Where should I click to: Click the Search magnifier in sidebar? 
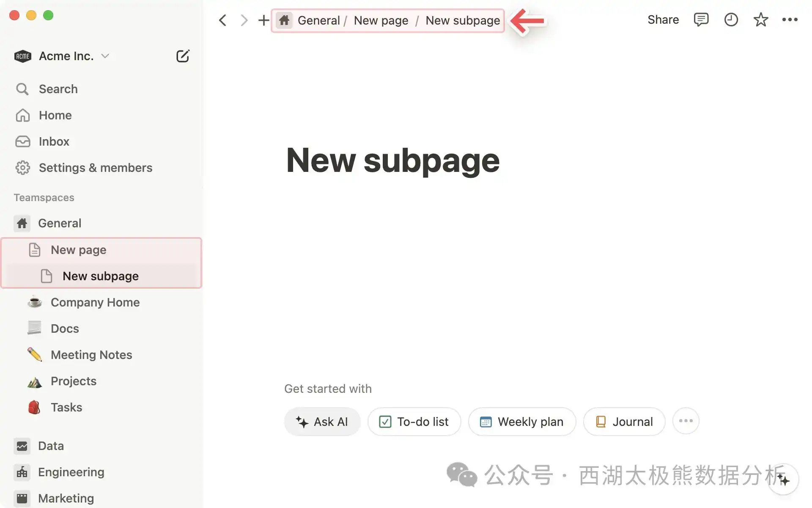click(22, 89)
